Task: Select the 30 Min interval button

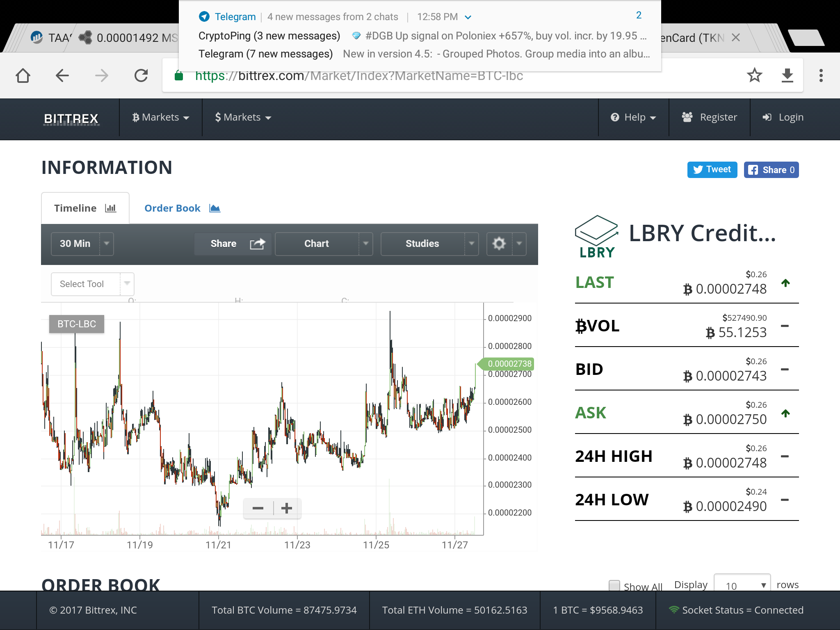Action: [75, 244]
